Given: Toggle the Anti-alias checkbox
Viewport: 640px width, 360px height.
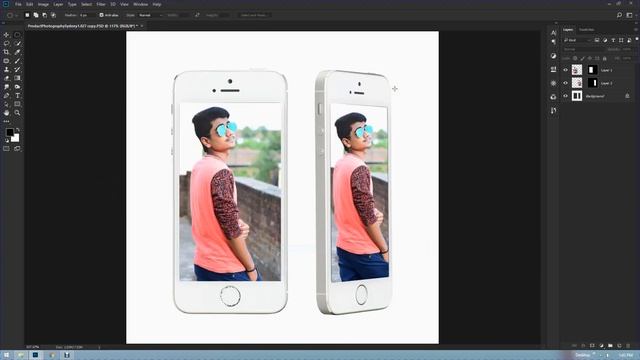Looking at the screenshot, I should 101,15.
